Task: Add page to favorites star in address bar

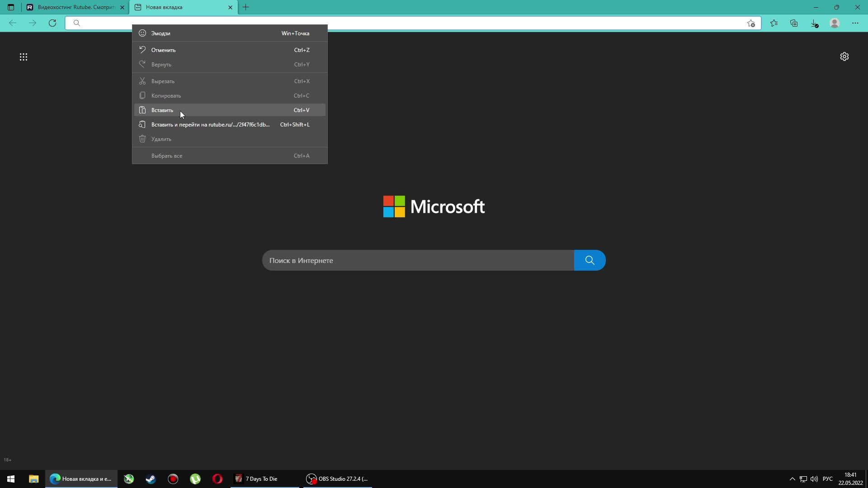Action: [x=751, y=23]
